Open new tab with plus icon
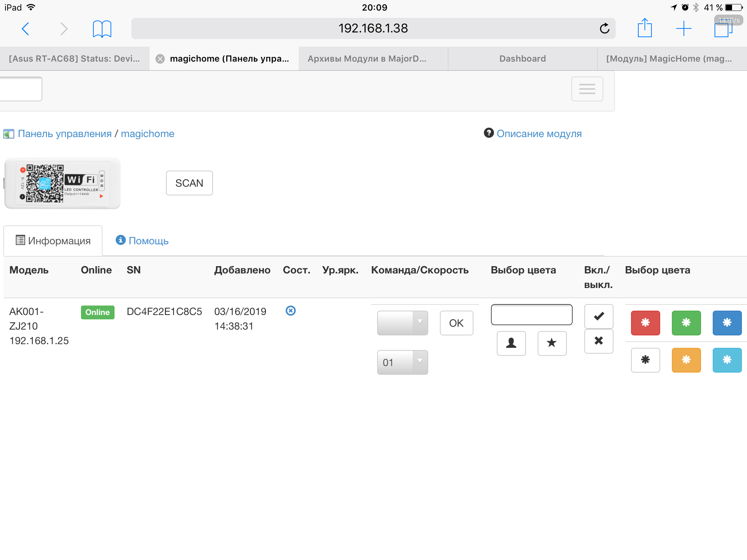Viewport: 747px width, 560px height. (684, 28)
